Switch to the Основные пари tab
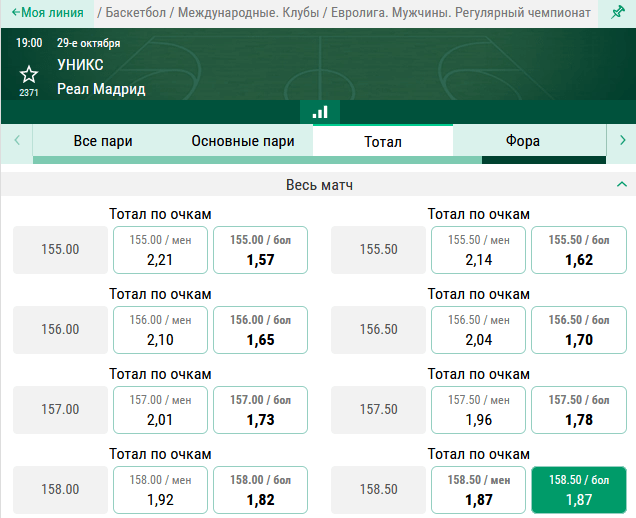636x518 pixels. pos(243,141)
